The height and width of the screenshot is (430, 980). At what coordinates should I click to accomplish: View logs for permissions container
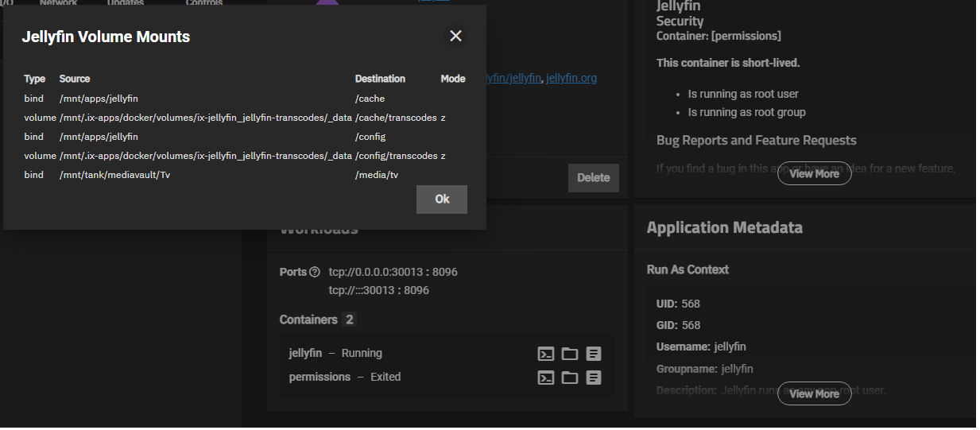coord(594,378)
